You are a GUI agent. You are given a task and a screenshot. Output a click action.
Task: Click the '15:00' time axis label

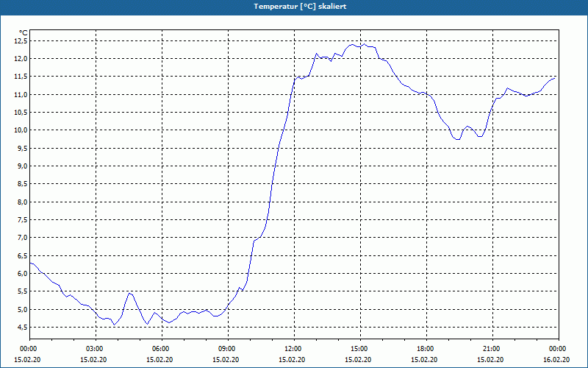click(360, 349)
